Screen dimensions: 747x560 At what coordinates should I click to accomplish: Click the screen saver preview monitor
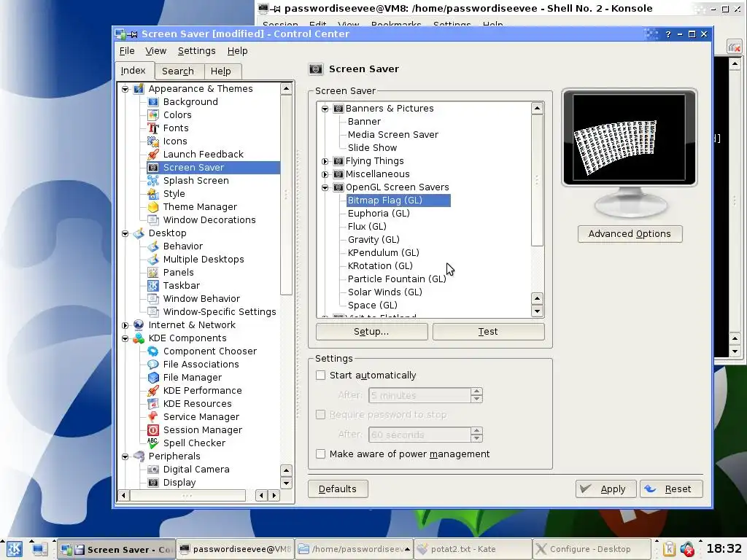pyautogui.click(x=630, y=138)
